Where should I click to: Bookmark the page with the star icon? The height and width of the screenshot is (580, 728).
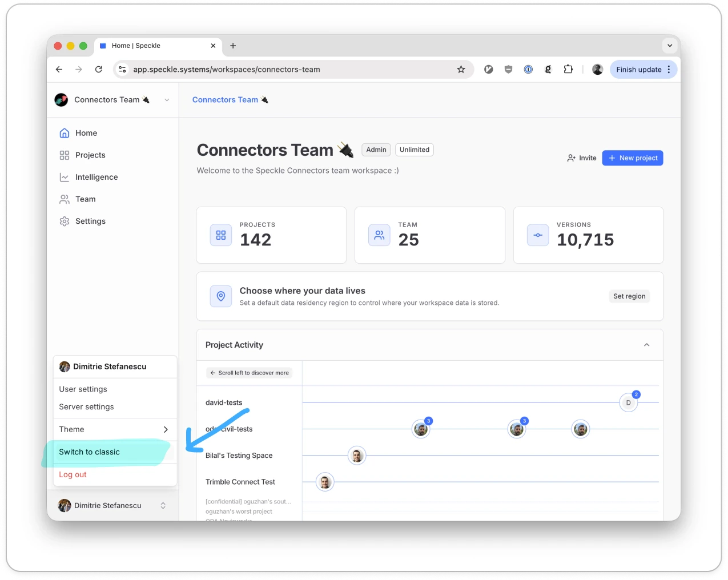pyautogui.click(x=461, y=70)
